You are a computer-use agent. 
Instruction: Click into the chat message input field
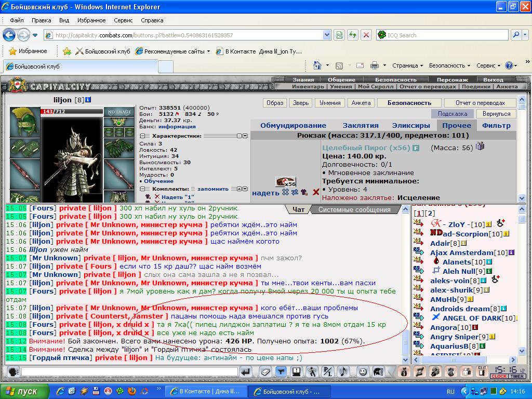pyautogui.click(x=129, y=372)
